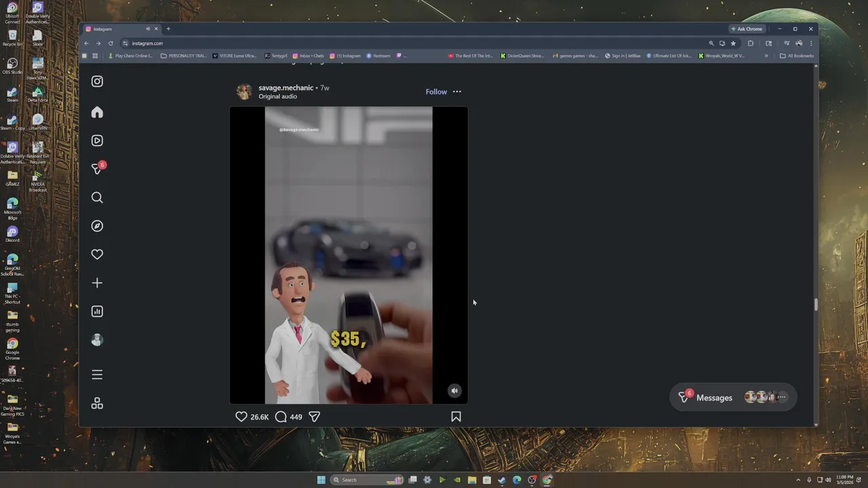Open the Original audio link
Image resolution: width=868 pixels, height=488 pixels.
277,96
